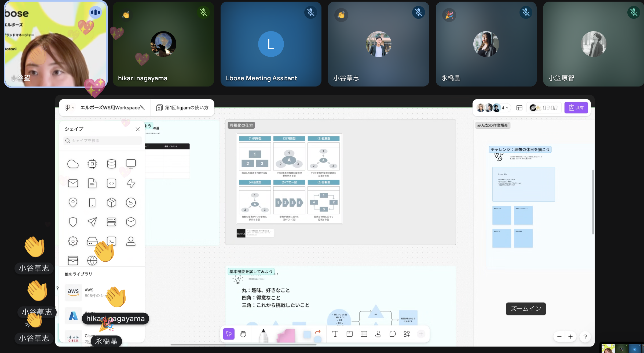
Task: Select the stamp tool in toolbar
Action: coord(378,334)
